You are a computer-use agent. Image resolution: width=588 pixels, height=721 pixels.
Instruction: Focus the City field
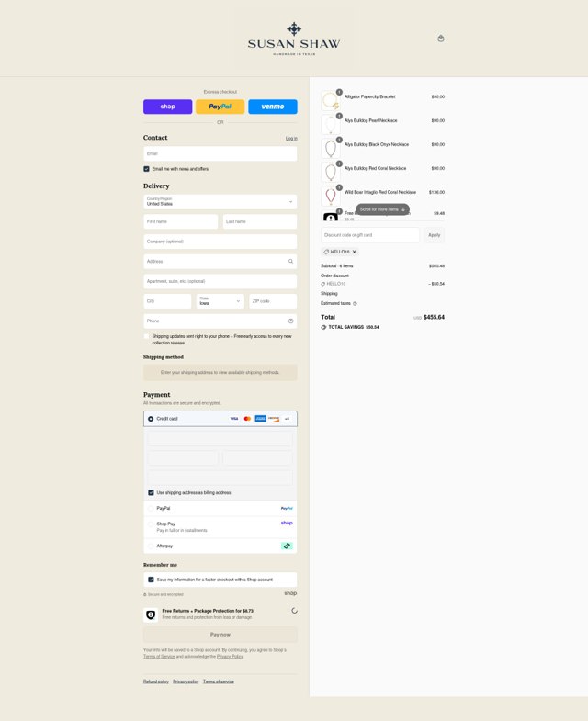point(167,301)
